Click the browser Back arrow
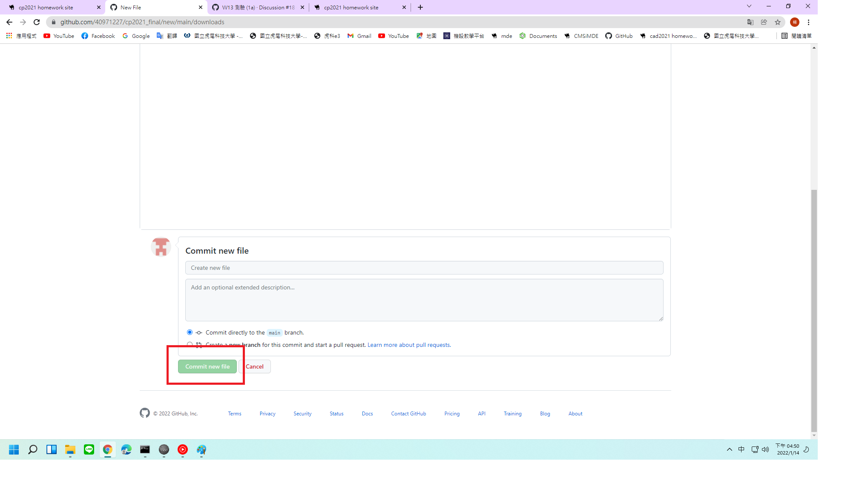The image size is (868, 492). pos(9,22)
